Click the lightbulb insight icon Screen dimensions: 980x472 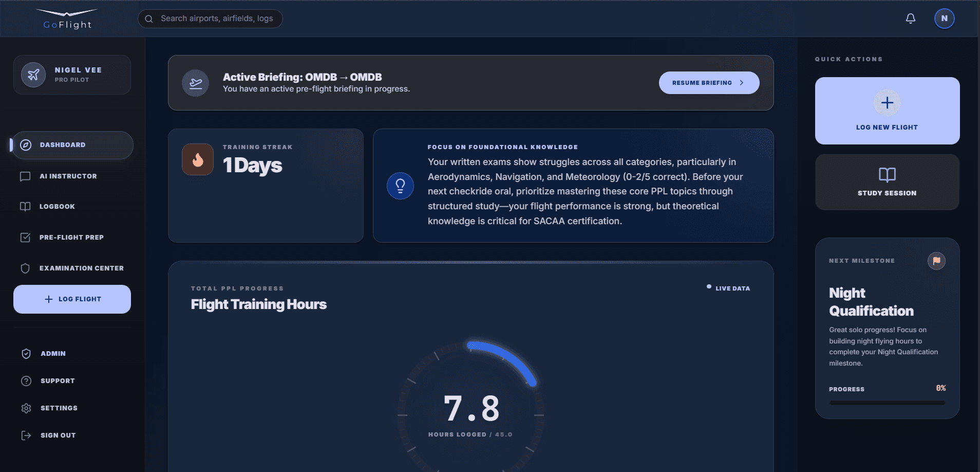click(x=400, y=186)
